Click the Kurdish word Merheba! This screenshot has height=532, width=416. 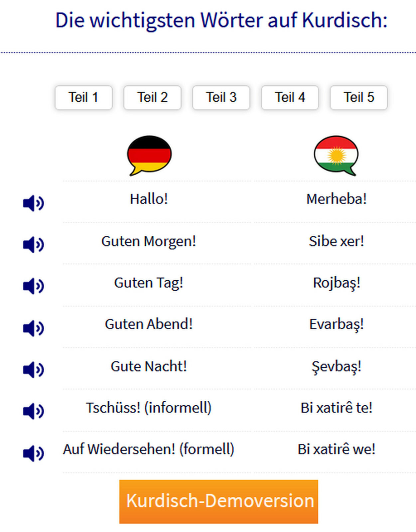click(x=337, y=199)
